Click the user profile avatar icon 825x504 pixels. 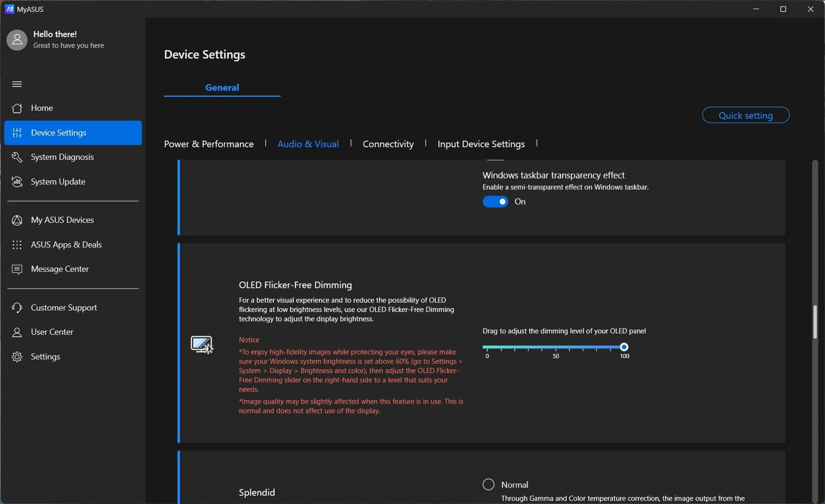click(17, 40)
